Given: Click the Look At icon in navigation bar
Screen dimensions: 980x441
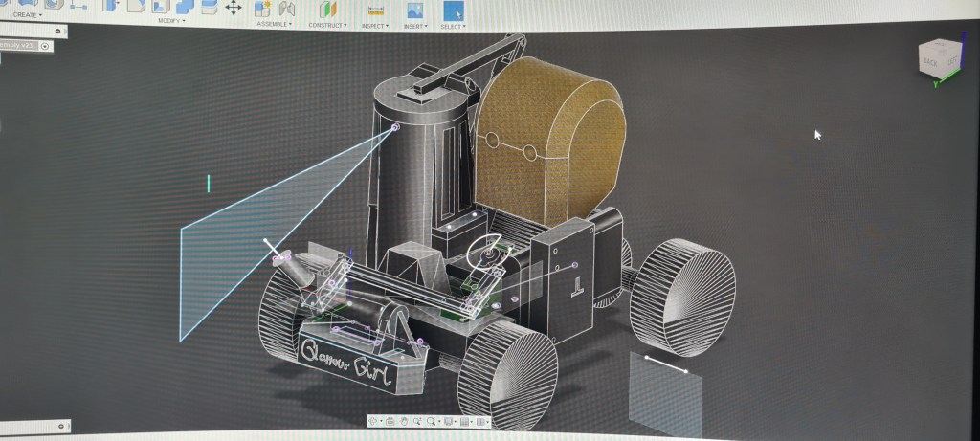Looking at the screenshot, I should pos(389,421).
